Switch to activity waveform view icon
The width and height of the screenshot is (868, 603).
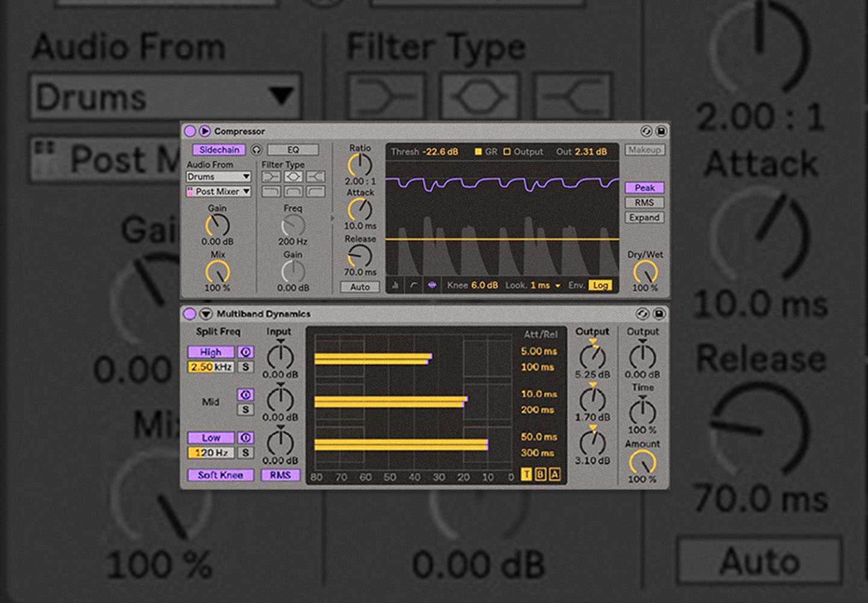click(x=432, y=285)
